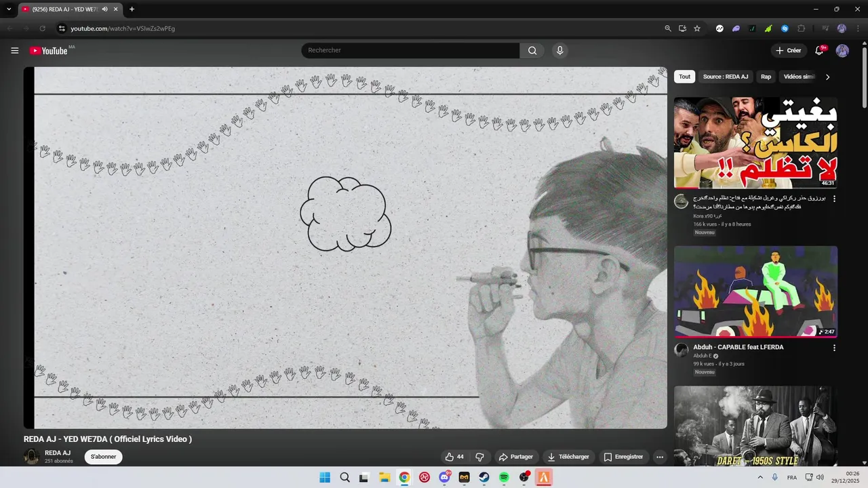Go to YouTube home via logo
This screenshot has width=868, height=488.
pos(49,51)
